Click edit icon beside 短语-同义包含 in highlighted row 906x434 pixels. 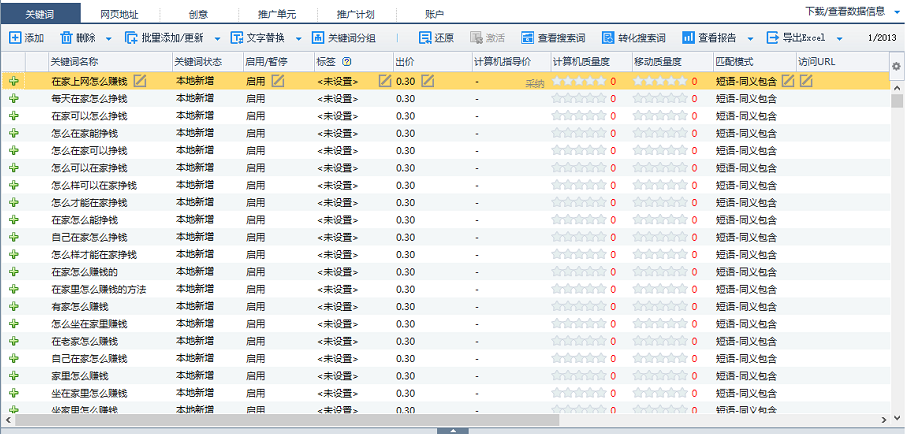click(x=787, y=81)
